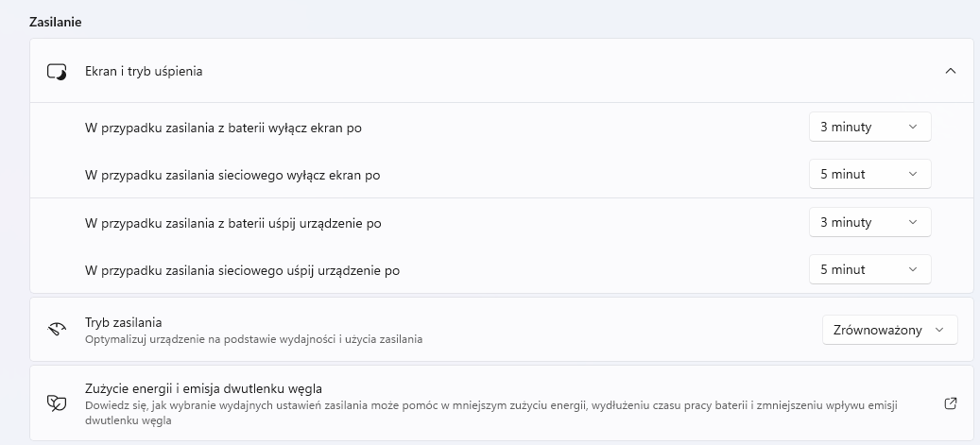Image resolution: width=980 pixels, height=445 pixels.
Task: Open plugged-in screen-off 5 minut dropdown
Action: point(870,175)
